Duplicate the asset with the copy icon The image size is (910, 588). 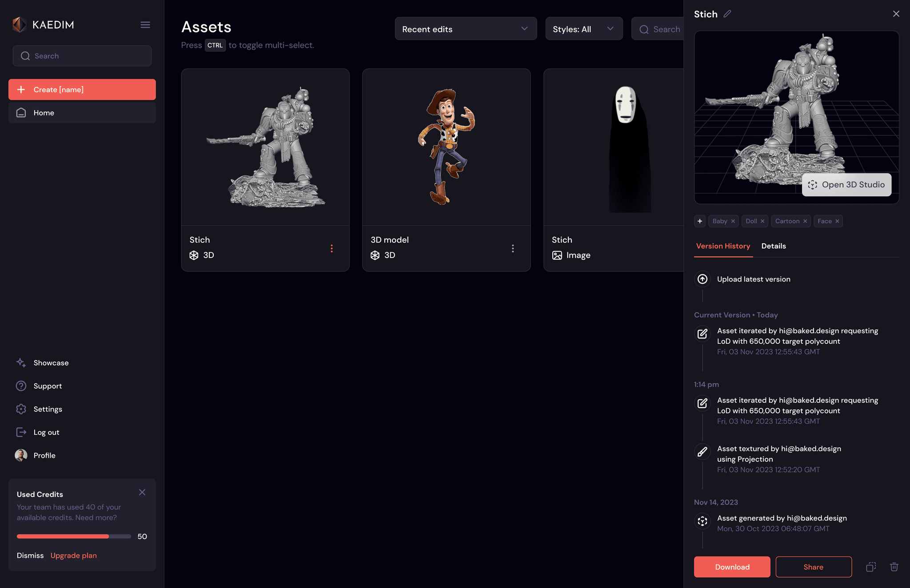(x=871, y=567)
